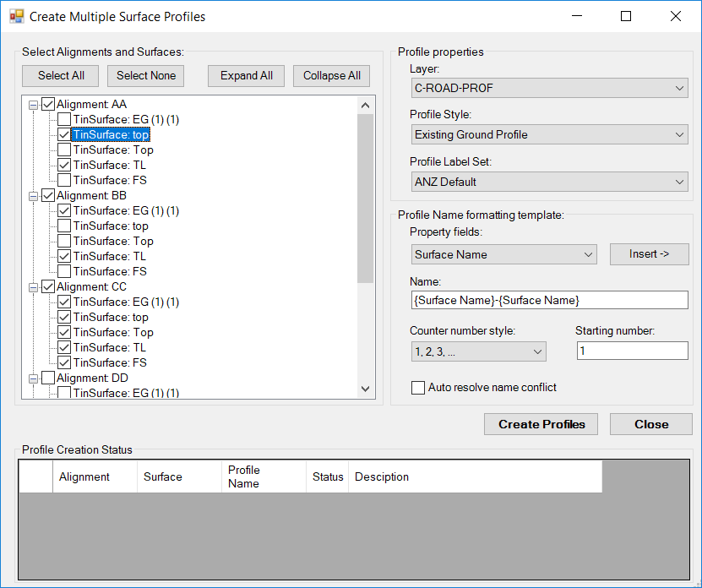Open the Layer dropdown showing C-ROAD-PROF
702x588 pixels.
coord(549,88)
